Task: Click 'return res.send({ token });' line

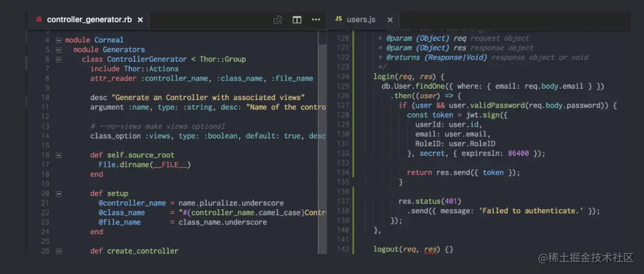Action: pyautogui.click(x=464, y=173)
